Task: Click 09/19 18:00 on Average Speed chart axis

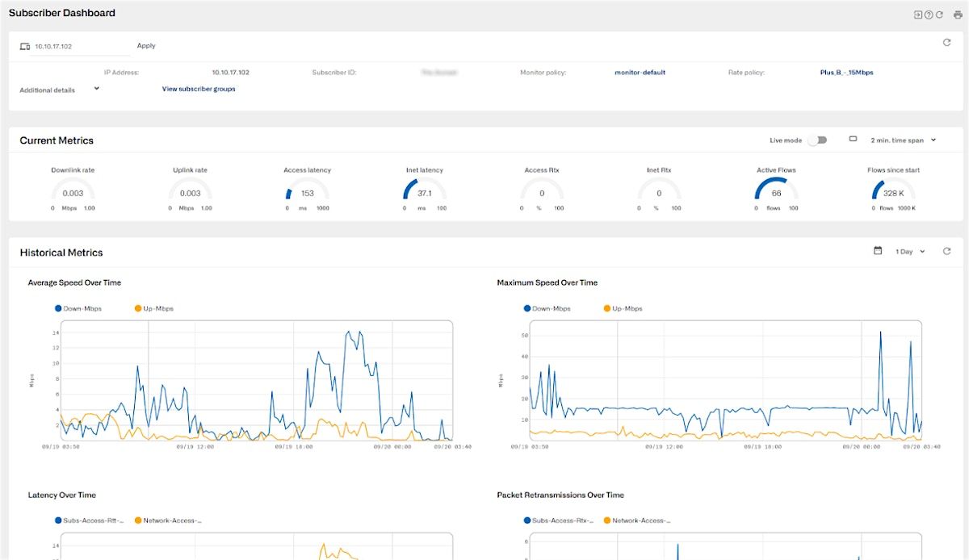Action: [x=293, y=446]
